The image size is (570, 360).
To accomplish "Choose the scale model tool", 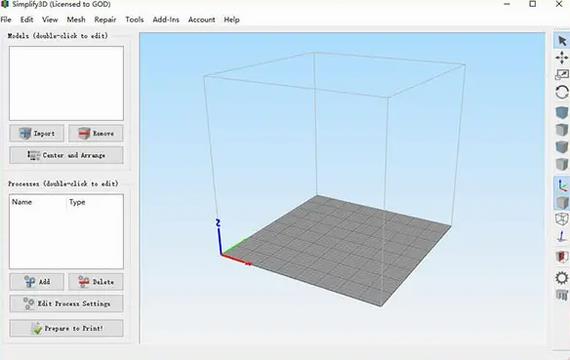I will click(x=562, y=75).
